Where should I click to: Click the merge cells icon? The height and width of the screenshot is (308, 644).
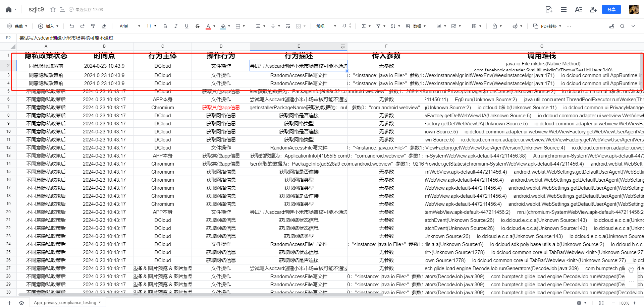click(x=299, y=26)
